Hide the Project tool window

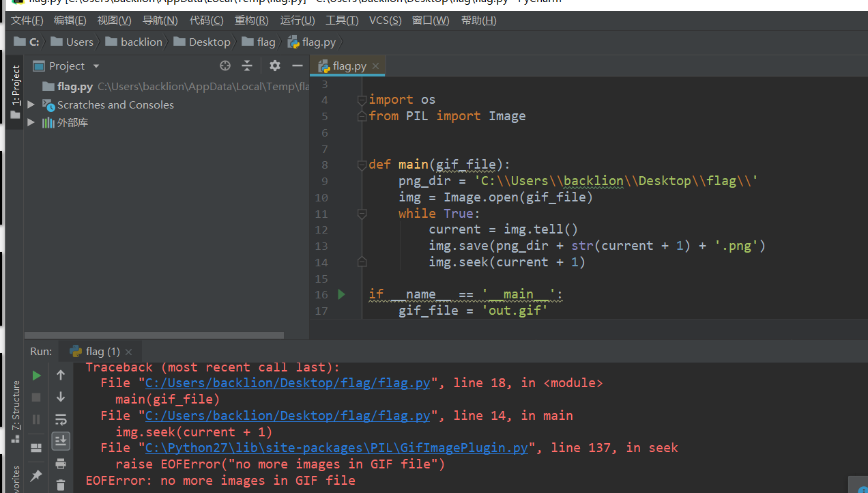[x=297, y=66]
